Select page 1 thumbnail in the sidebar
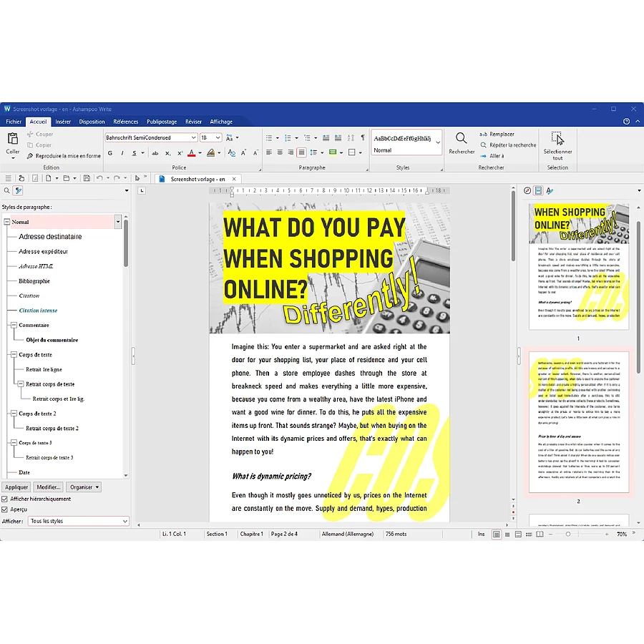 pyautogui.click(x=579, y=267)
